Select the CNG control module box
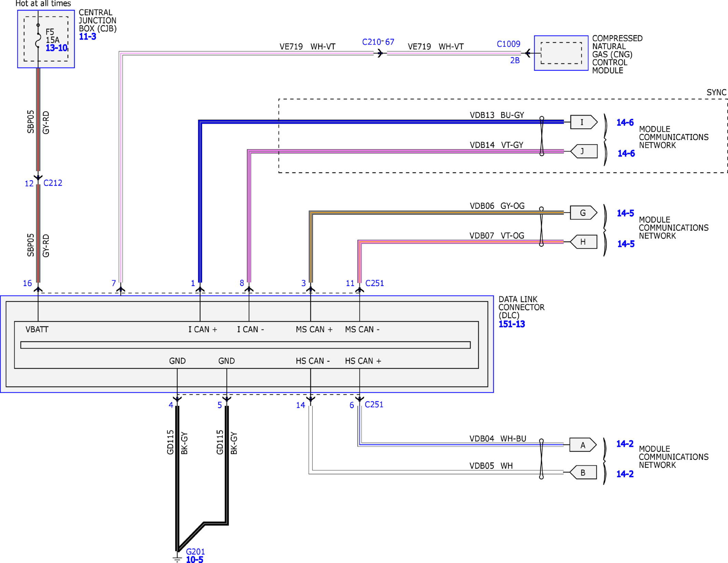Screen dimensions: 728x563 (x=561, y=53)
